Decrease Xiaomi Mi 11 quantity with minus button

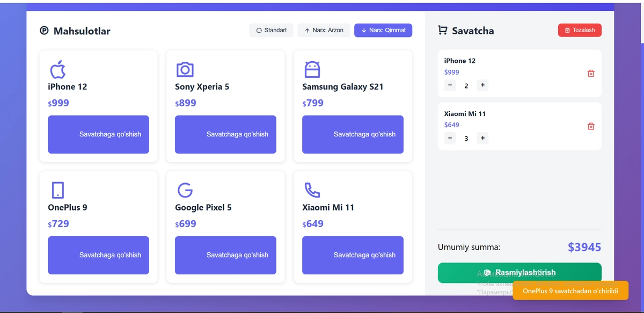pyautogui.click(x=450, y=138)
